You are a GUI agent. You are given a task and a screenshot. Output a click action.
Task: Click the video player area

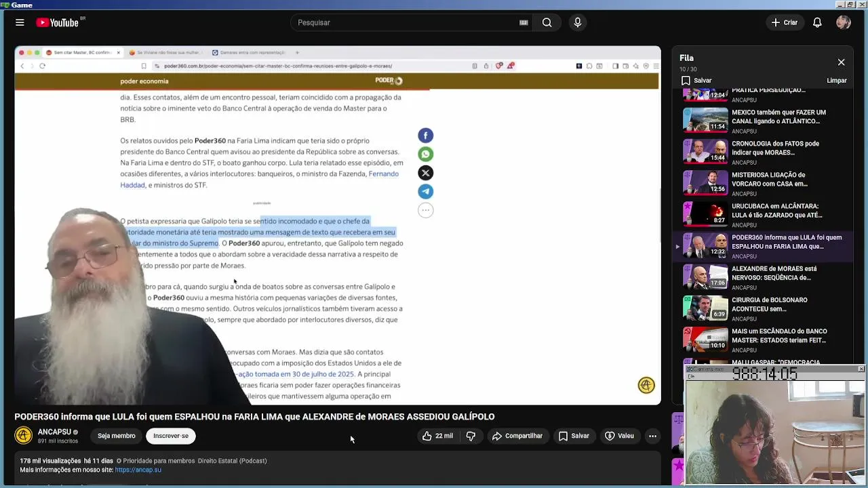tap(338, 226)
